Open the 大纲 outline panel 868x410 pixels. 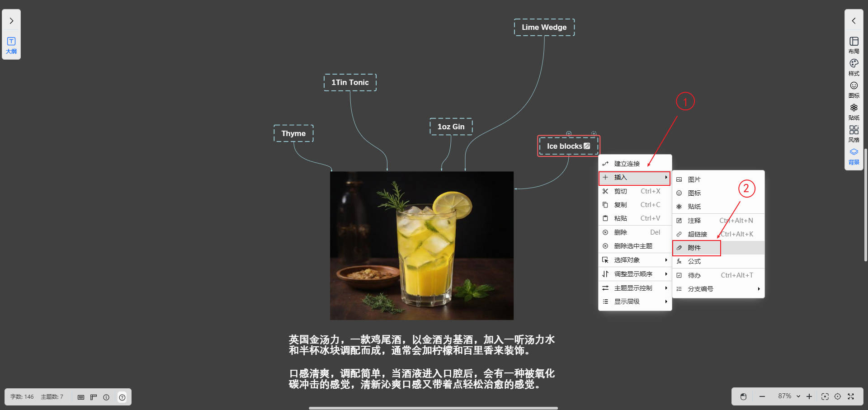pyautogui.click(x=11, y=45)
